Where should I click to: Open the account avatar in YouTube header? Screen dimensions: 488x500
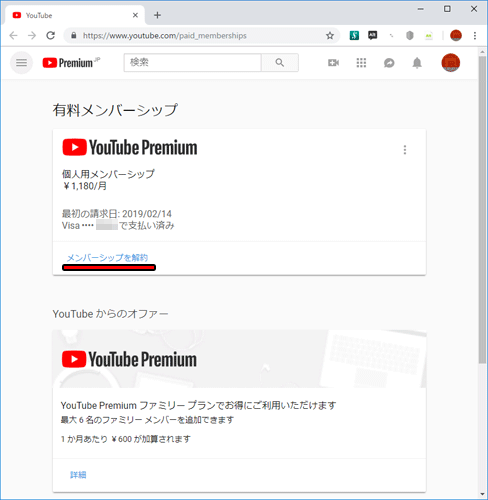[451, 62]
